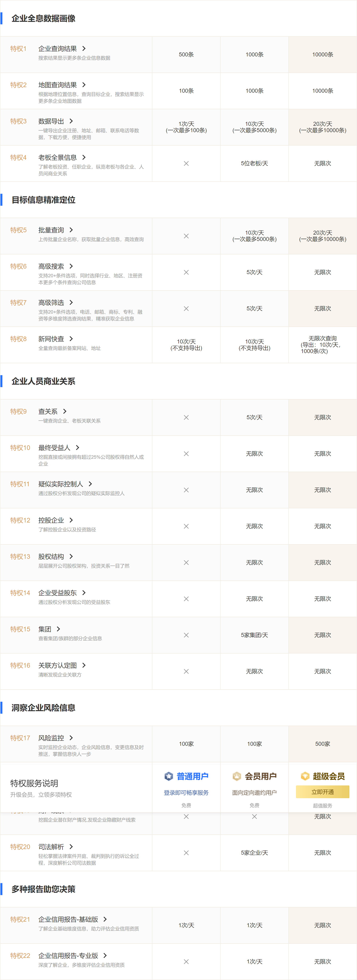The height and width of the screenshot is (980, 357).
Task: Click 企业人员商业关系 section heading
Action: coord(43,381)
